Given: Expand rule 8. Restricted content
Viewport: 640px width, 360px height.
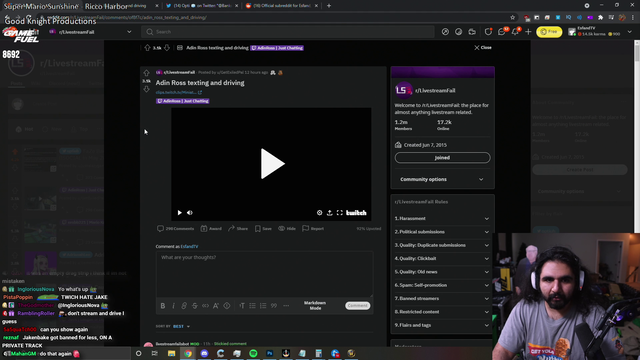Looking at the screenshot, I should [442, 312].
